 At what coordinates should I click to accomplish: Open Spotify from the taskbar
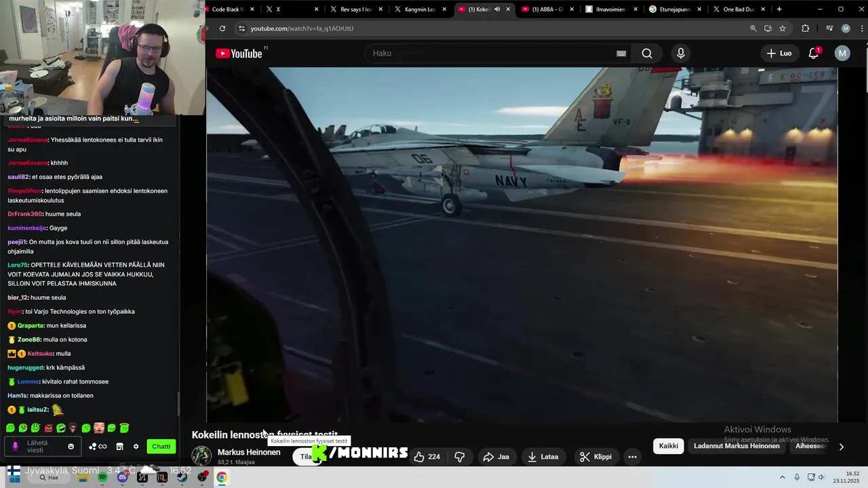[x=102, y=477]
